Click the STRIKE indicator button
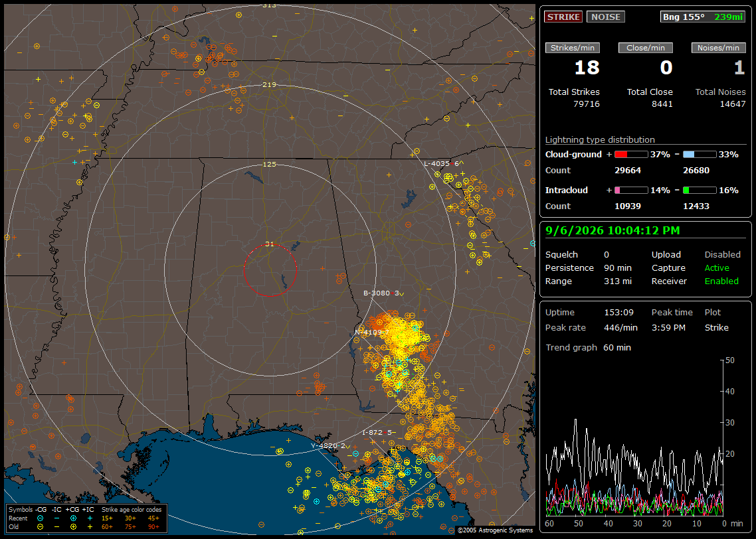The image size is (756, 539). point(563,17)
